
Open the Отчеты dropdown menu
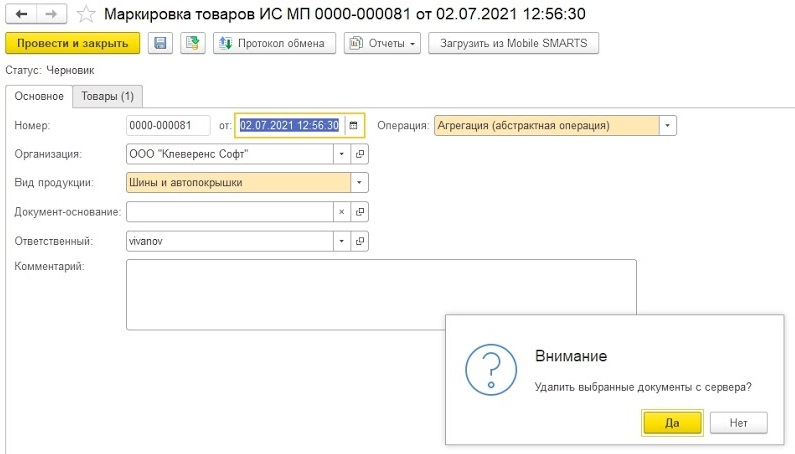click(x=382, y=43)
